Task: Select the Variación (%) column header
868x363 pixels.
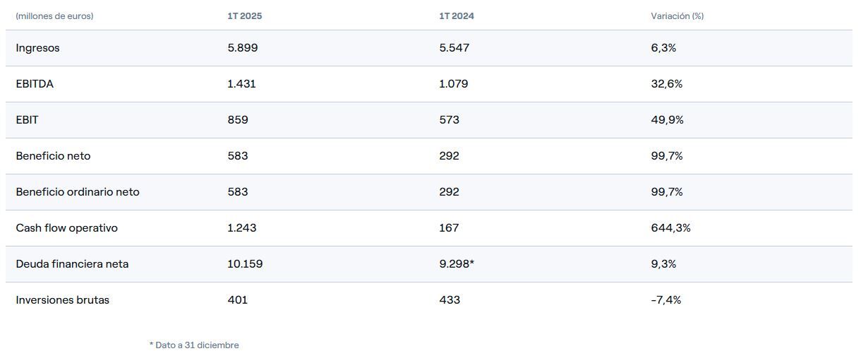Action: tap(677, 16)
